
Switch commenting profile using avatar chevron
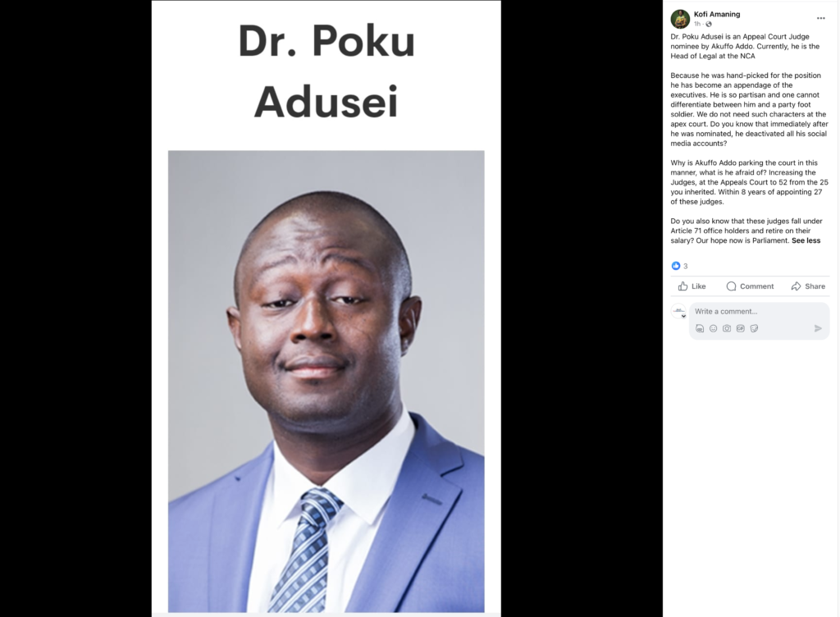coord(683,316)
